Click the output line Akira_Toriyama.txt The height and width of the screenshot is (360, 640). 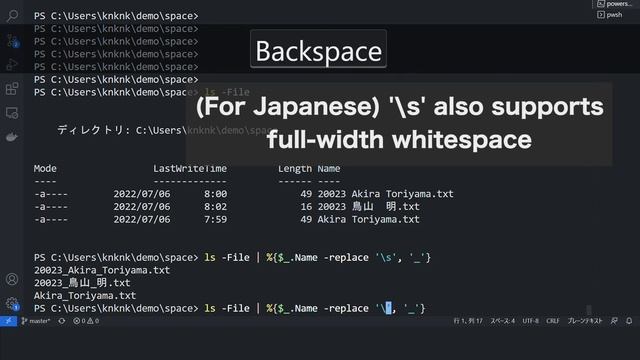[85, 296]
